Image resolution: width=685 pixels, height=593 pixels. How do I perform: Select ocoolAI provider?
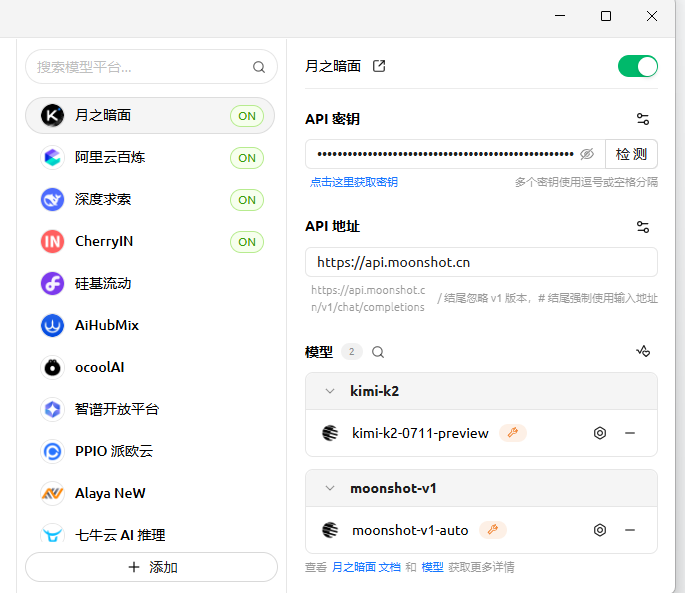(x=150, y=367)
